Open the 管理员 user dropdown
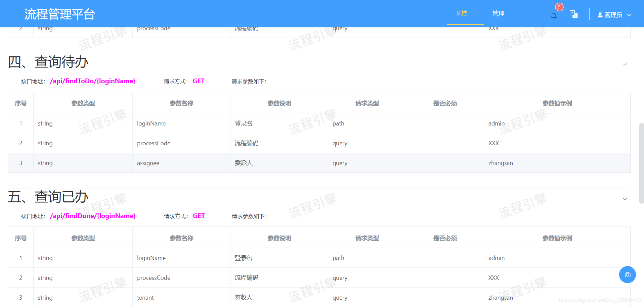 [x=614, y=15]
